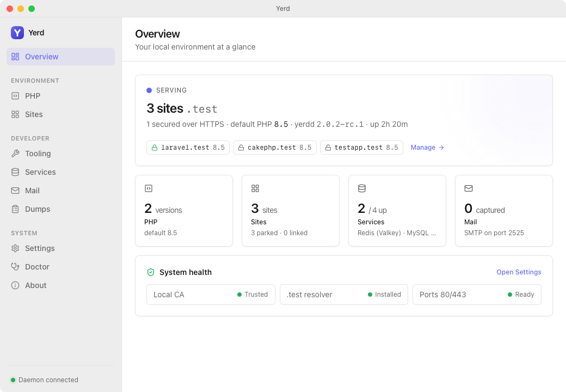Open the Sites section
Image resolution: width=566 pixels, height=392 pixels.
pyautogui.click(x=60, y=114)
